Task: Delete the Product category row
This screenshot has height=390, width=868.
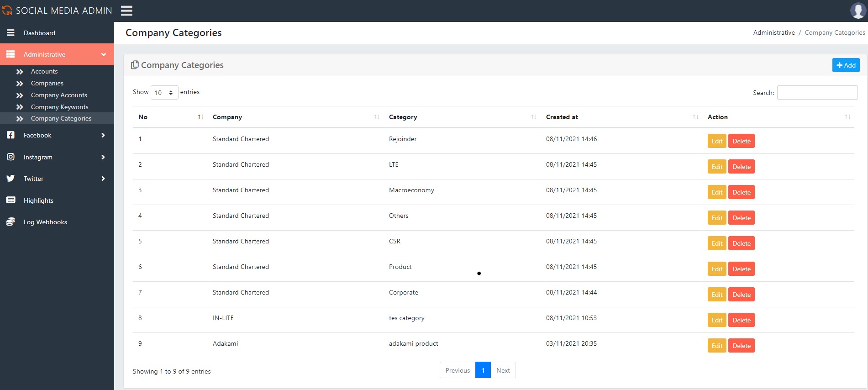Action: 742,269
